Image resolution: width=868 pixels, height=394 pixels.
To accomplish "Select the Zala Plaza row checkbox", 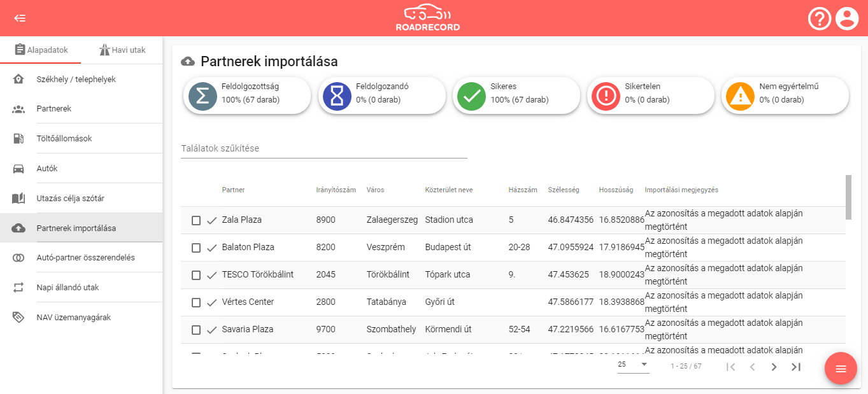I will pos(196,220).
